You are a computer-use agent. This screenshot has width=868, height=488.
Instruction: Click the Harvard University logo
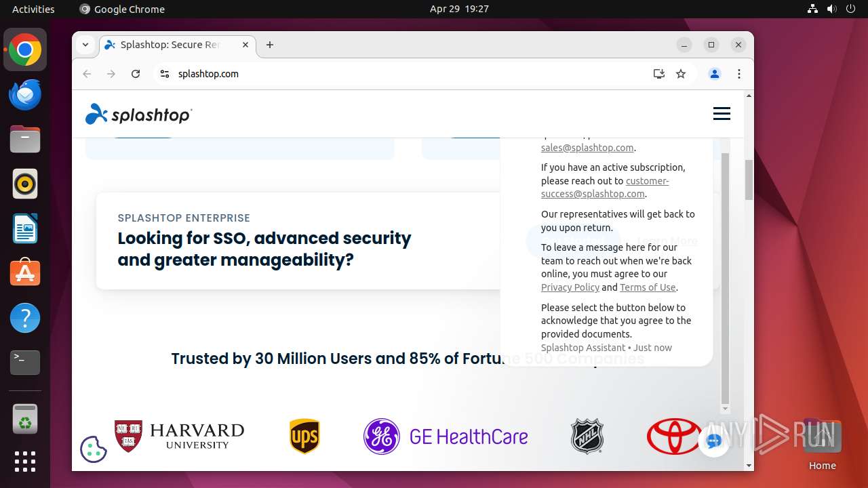point(179,436)
